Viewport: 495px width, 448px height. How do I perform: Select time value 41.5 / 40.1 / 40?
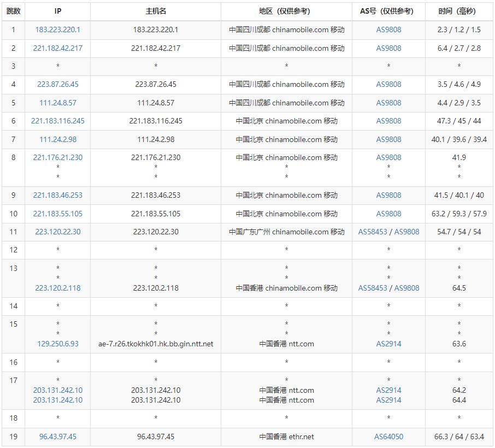(459, 196)
